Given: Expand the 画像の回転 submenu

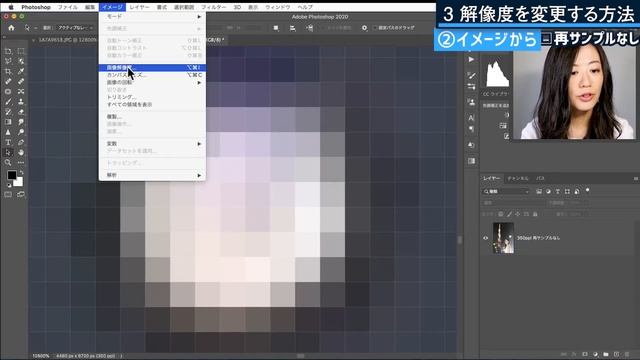Looking at the screenshot, I should coord(152,82).
